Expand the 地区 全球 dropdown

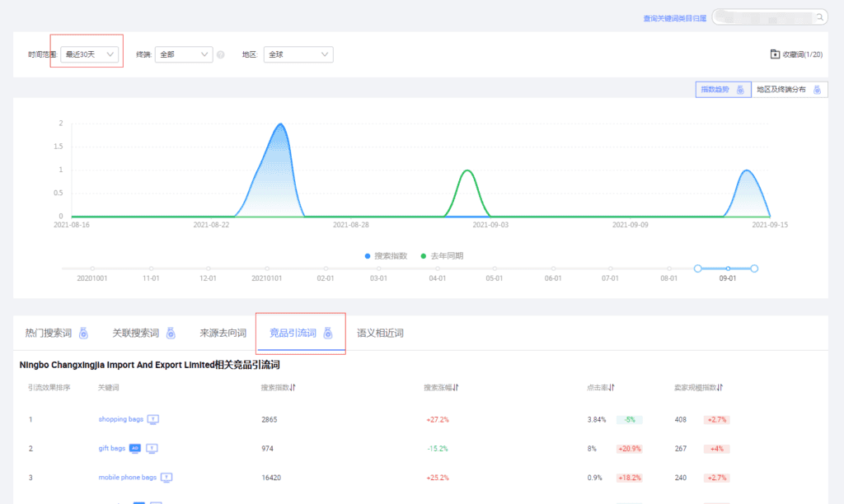[298, 54]
